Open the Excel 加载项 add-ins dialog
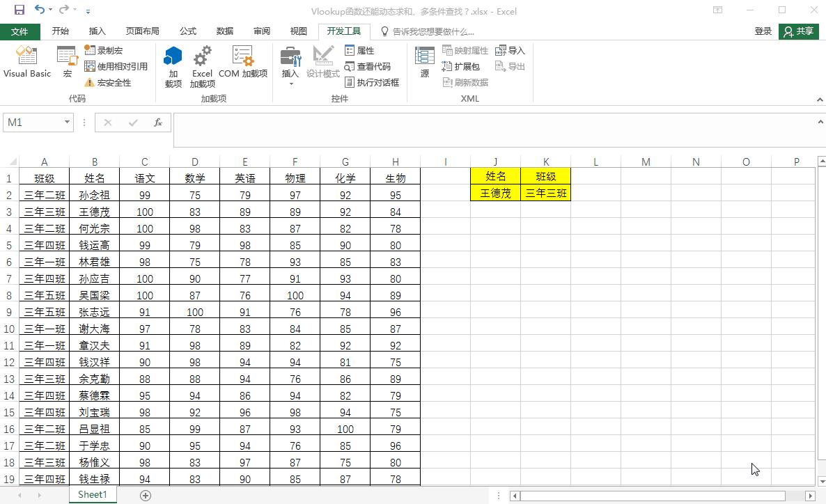Viewport: 826px width, 504px height. [202, 66]
